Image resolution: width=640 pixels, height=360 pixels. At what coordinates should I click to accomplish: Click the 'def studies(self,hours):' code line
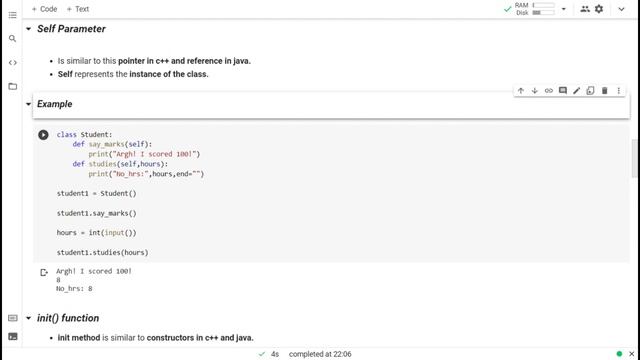[120, 164]
